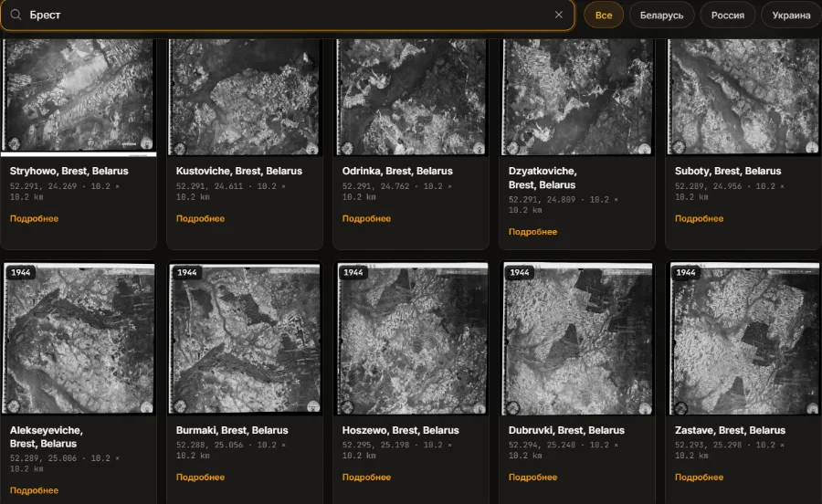Screen dimensions: 822x504
Task: Open Zastave aerial photo thumbnail
Action: (743, 339)
